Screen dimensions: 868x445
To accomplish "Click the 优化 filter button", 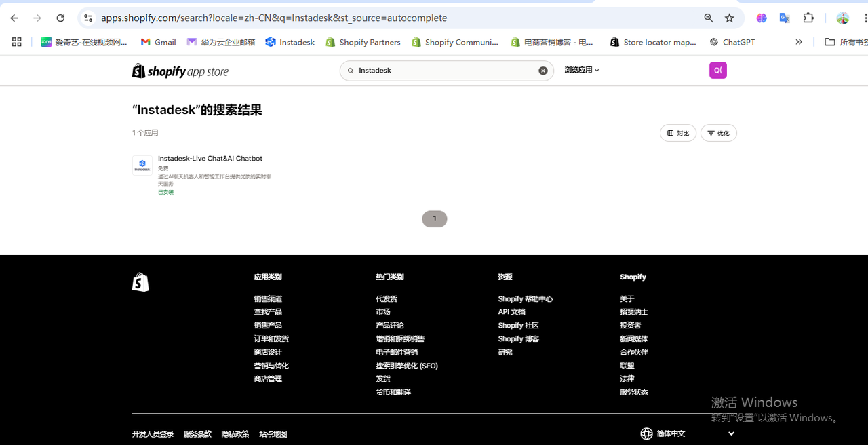I will coord(718,133).
